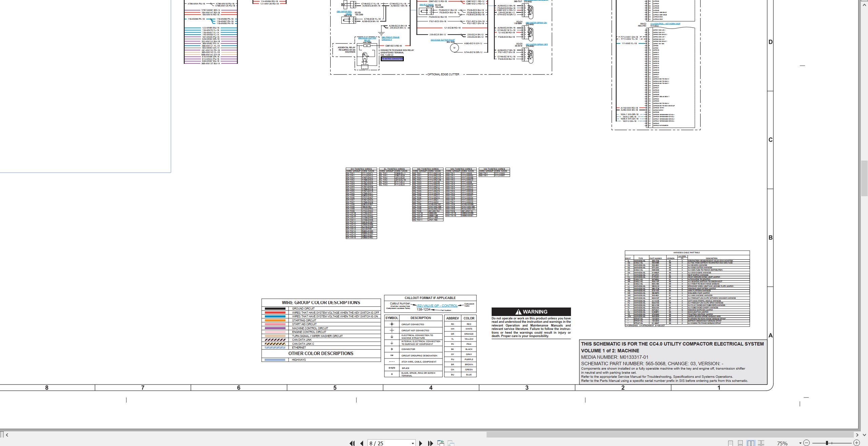Switch to single page view layout
The width and height of the screenshot is (868, 446).
[x=731, y=443]
